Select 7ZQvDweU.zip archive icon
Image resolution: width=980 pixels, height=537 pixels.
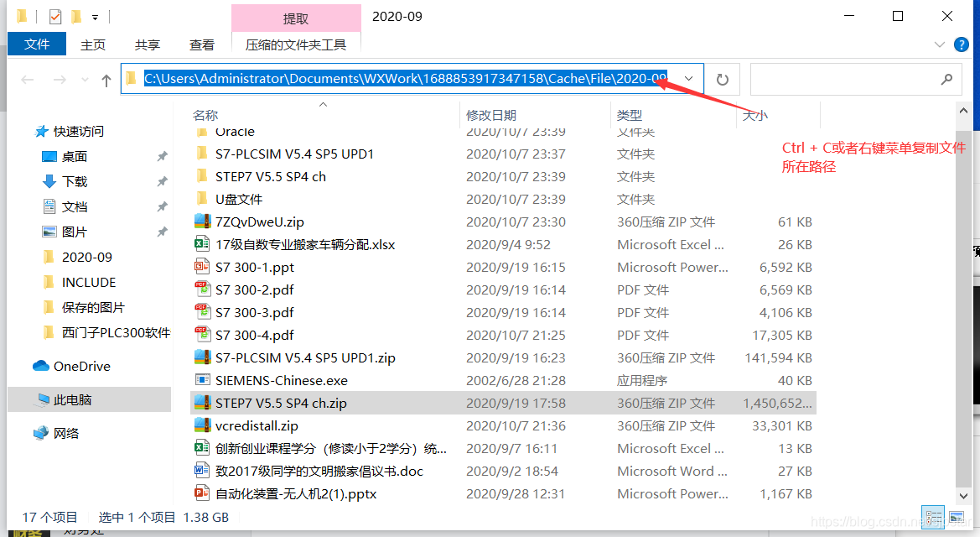[x=202, y=222]
